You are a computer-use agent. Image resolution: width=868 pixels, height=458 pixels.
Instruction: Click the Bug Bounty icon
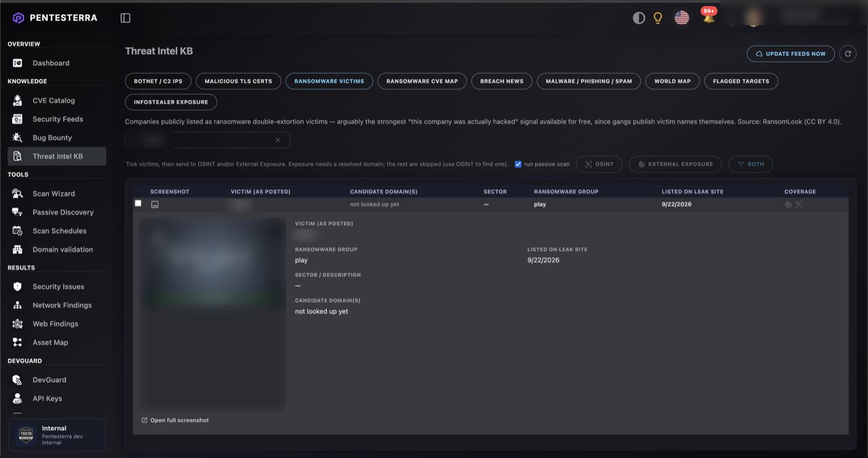[17, 138]
